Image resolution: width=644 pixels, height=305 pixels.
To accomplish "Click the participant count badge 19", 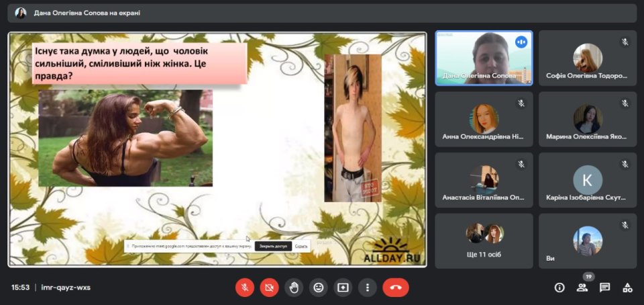I will 588,277.
